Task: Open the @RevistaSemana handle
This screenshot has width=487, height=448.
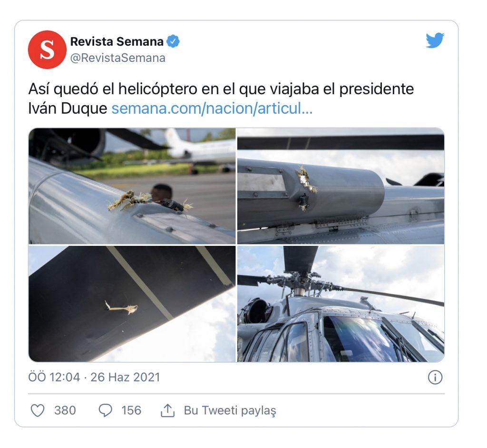Action: tap(118, 58)
